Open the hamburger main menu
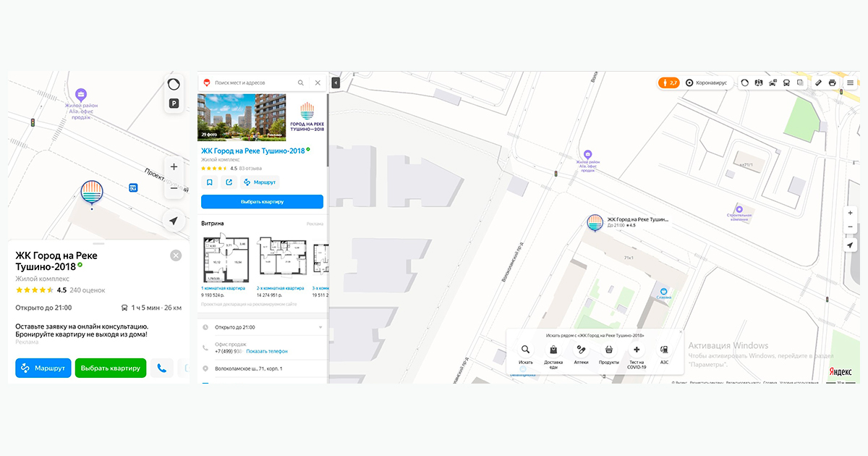Image resolution: width=868 pixels, height=456 pixels. coord(851,83)
